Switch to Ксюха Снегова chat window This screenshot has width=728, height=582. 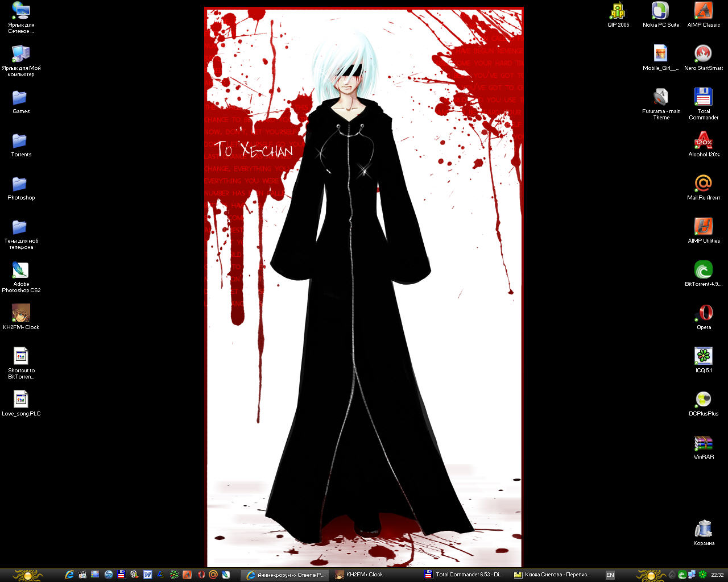tap(555, 575)
